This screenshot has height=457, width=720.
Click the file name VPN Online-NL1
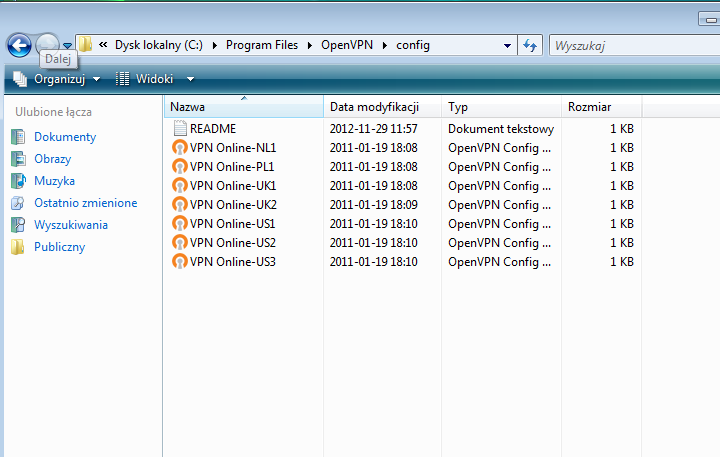[x=233, y=148]
